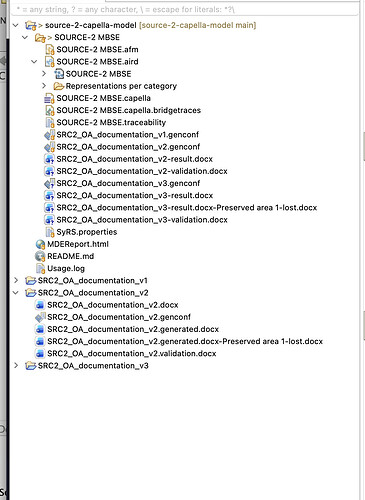Click the Usage.log file icon

click(x=40, y=269)
